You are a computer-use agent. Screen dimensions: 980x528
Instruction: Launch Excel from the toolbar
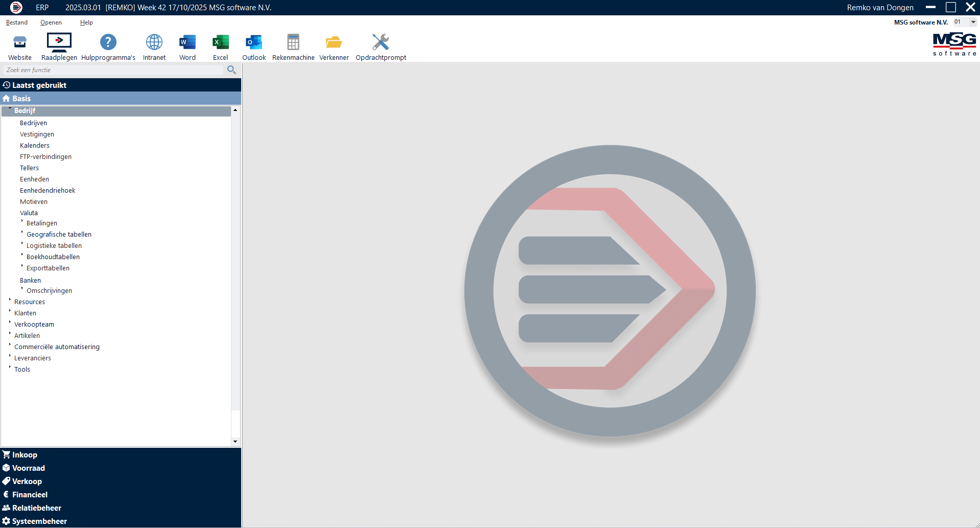tap(220, 42)
